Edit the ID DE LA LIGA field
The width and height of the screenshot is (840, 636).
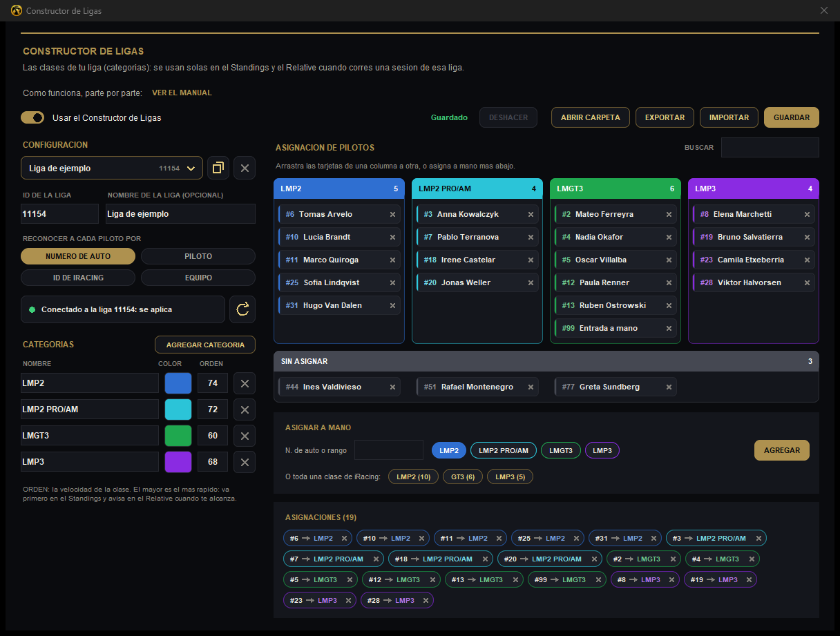(60, 214)
